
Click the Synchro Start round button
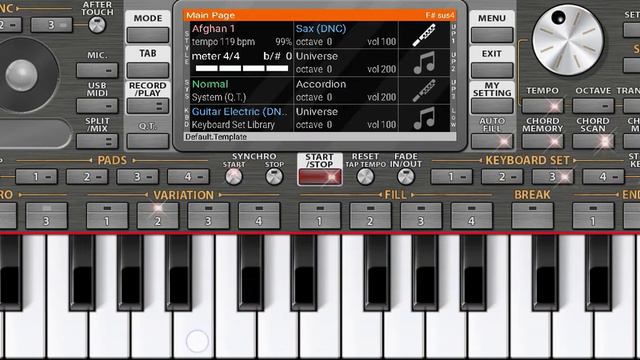233,177
